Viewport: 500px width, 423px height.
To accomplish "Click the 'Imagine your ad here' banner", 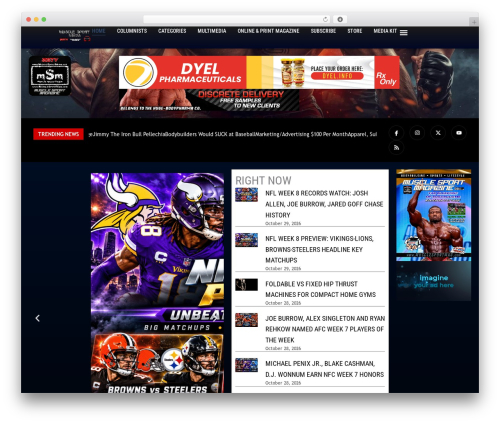I will 434,281.
